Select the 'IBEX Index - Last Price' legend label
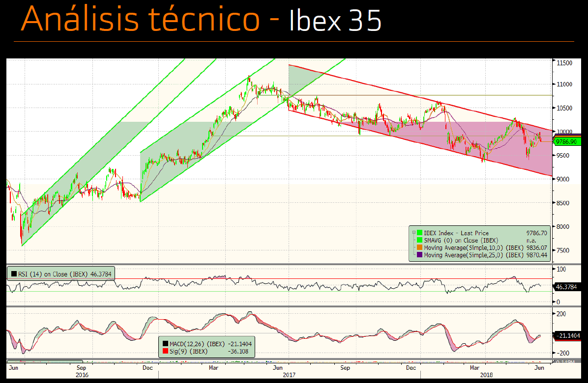 click(x=456, y=233)
